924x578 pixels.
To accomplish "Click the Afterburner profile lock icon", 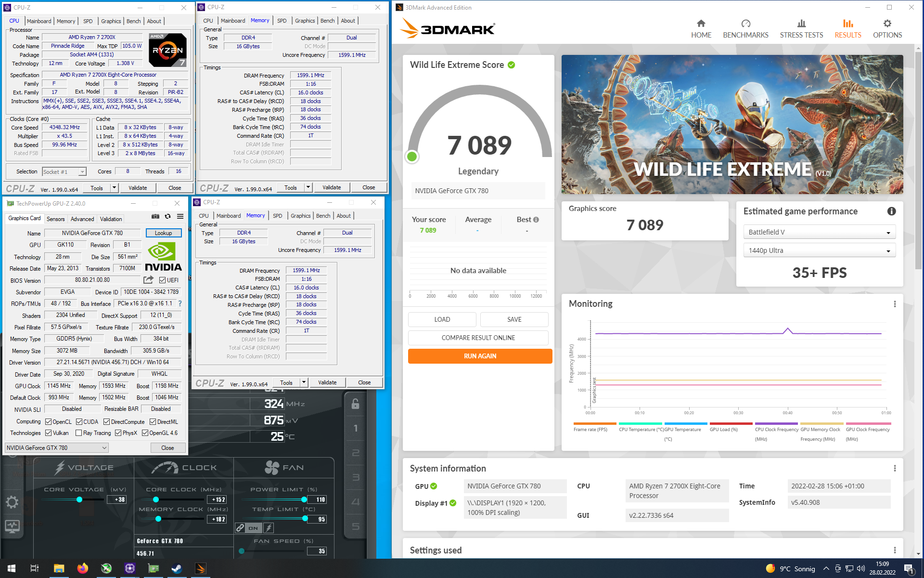I will pos(355,404).
